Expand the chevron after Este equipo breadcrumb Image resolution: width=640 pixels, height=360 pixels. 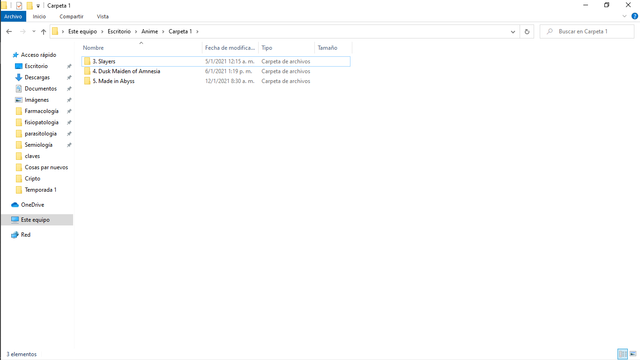pyautogui.click(x=102, y=31)
